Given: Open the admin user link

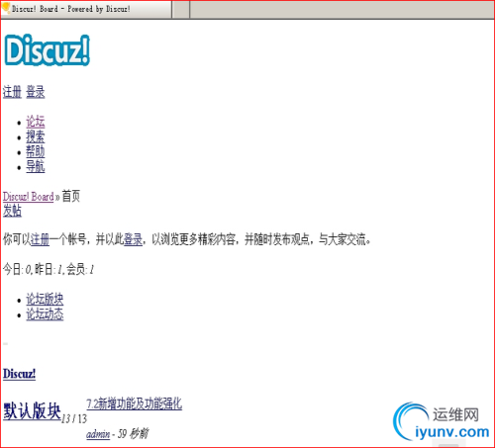Looking at the screenshot, I should (98, 434).
